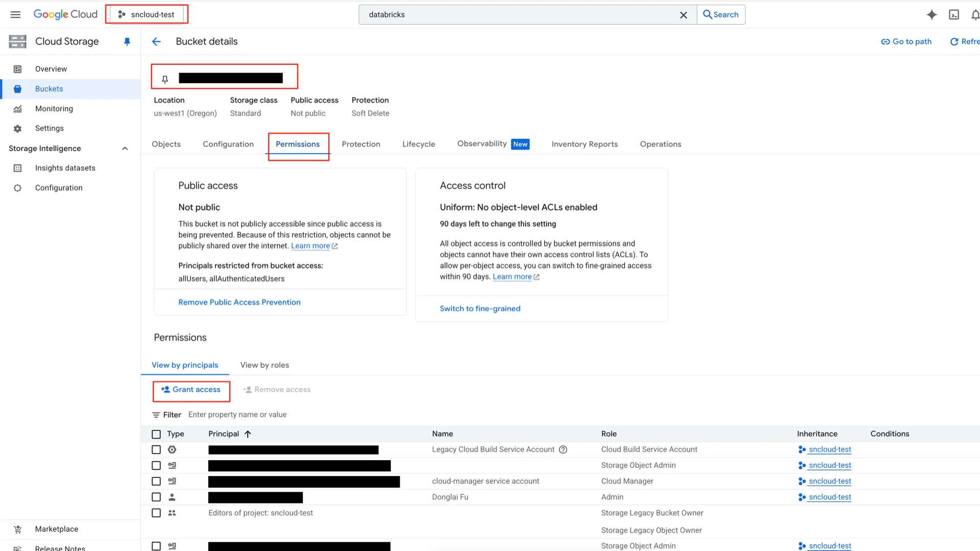Click the bucket pin icon beside name
This screenshot has width=980, height=551.
165,79
